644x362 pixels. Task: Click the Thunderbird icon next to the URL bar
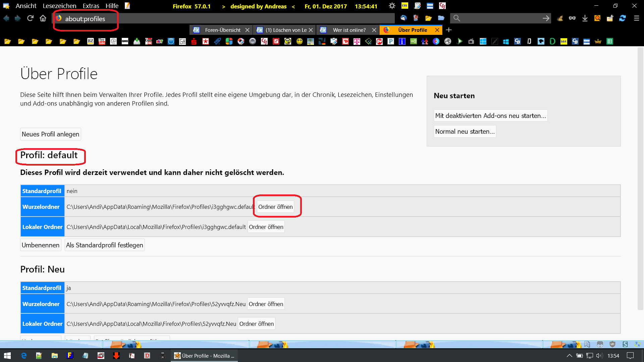tap(404, 18)
